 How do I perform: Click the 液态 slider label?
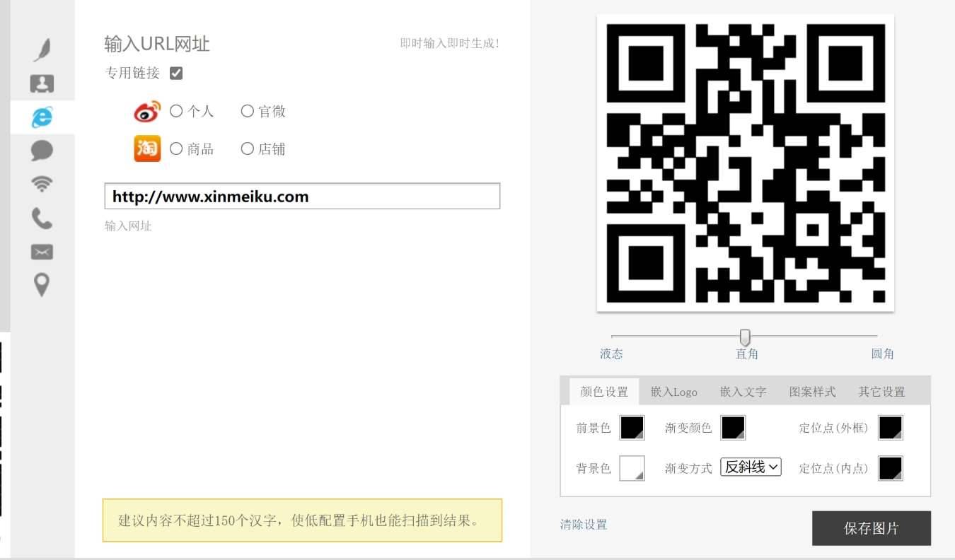tap(611, 354)
